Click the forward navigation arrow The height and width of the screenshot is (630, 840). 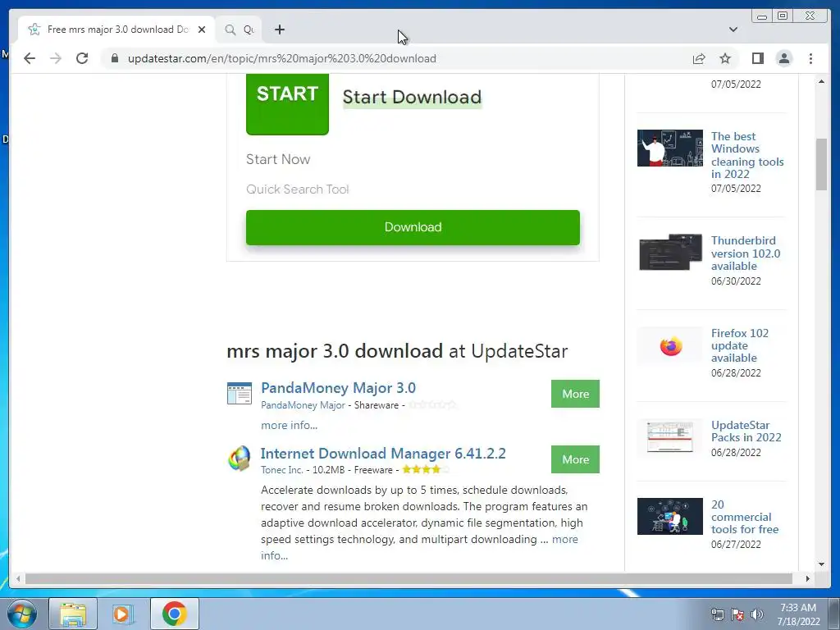[x=56, y=58]
